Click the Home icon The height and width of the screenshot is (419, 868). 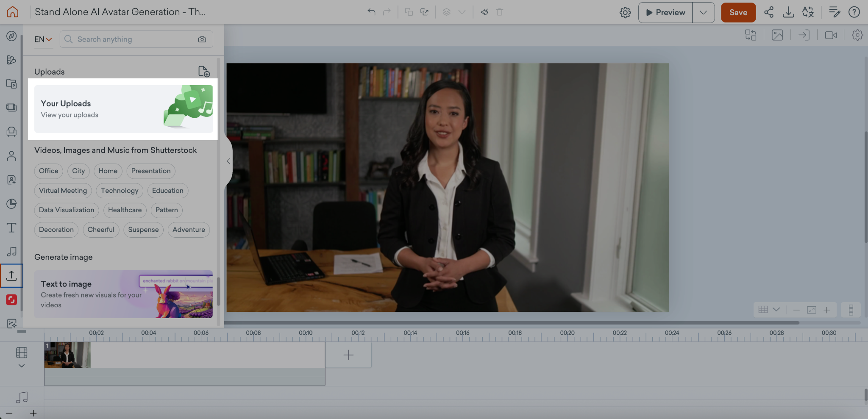pos(13,12)
